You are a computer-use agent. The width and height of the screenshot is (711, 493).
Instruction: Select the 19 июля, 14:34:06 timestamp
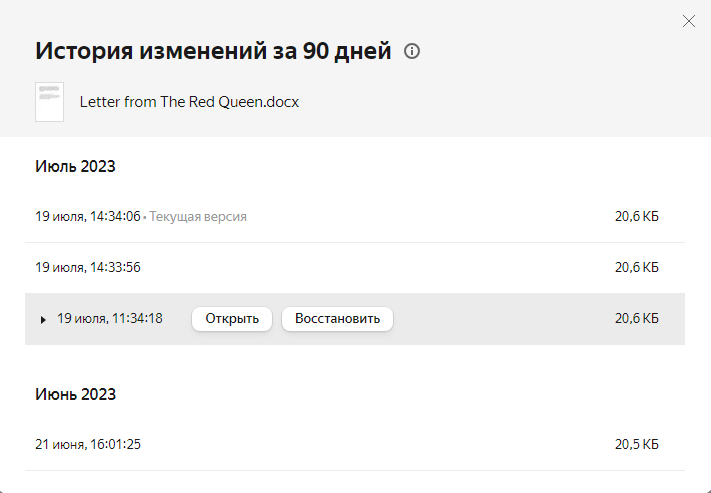(x=88, y=216)
